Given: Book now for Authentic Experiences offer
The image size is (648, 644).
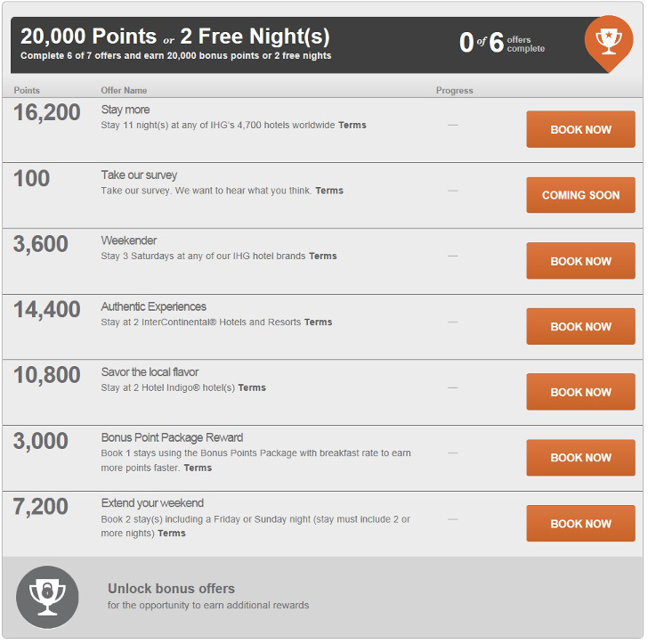Looking at the screenshot, I should pyautogui.click(x=580, y=326).
